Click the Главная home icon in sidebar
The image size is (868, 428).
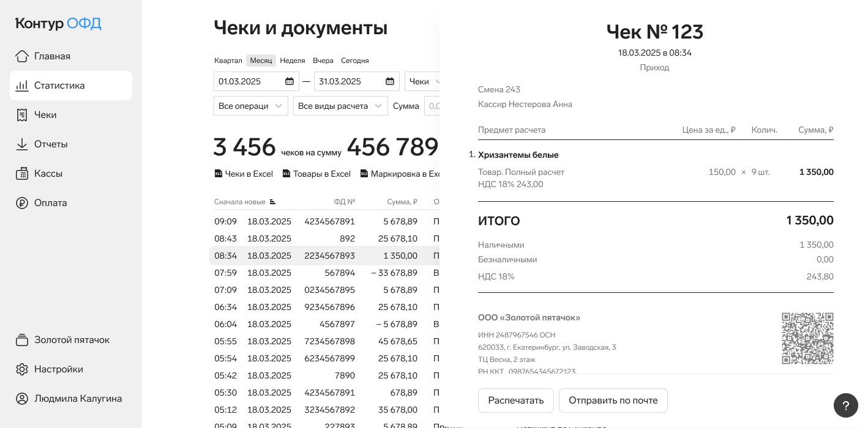[22, 56]
